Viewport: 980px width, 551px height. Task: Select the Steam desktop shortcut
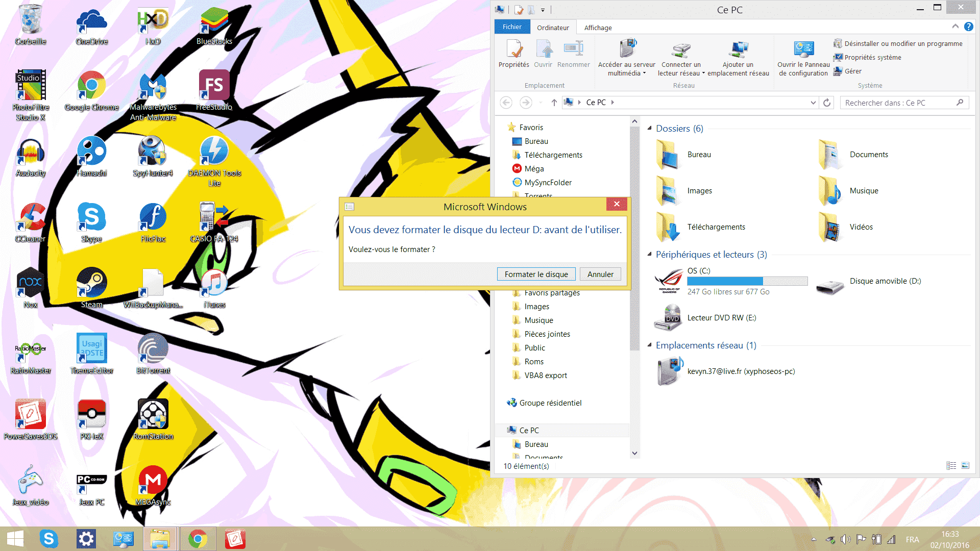[92, 288]
